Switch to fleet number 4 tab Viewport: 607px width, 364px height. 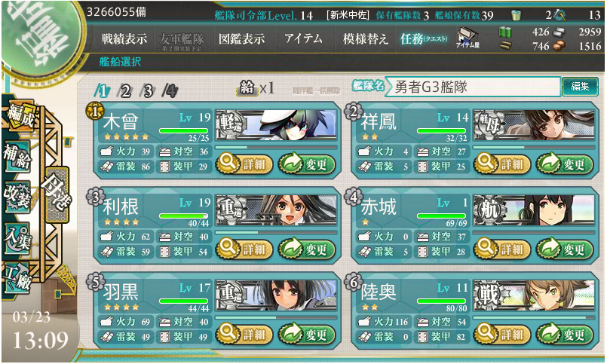click(170, 91)
